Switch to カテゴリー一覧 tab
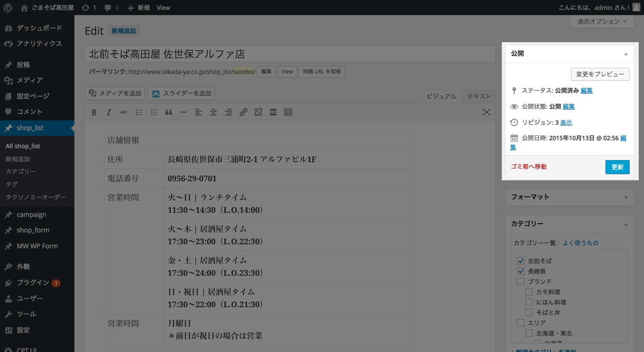 [534, 243]
